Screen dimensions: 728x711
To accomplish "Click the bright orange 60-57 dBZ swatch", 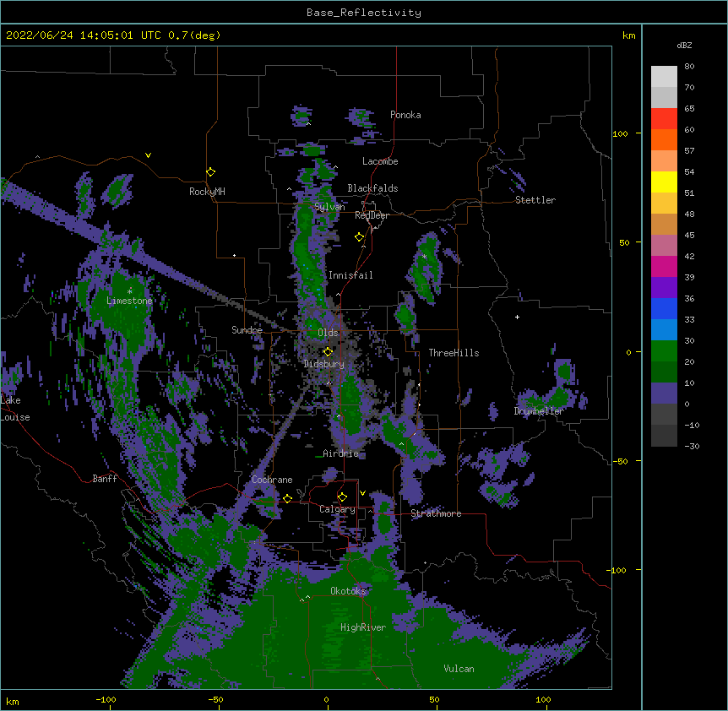I will coord(664,139).
